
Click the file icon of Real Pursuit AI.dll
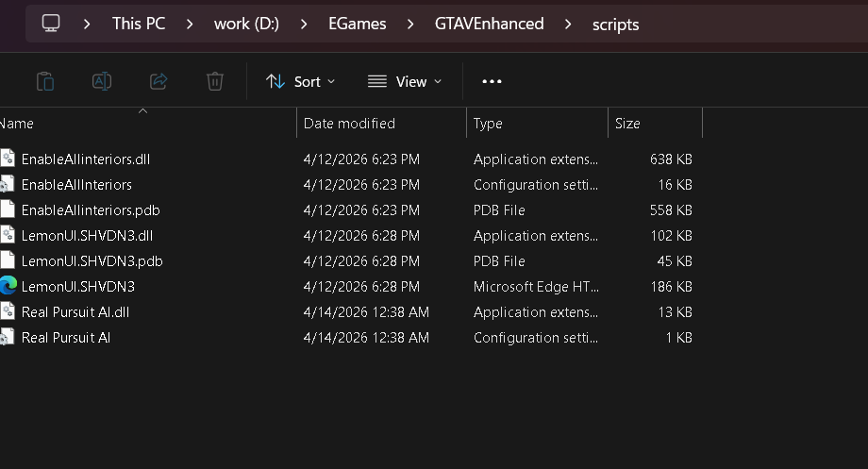8,311
